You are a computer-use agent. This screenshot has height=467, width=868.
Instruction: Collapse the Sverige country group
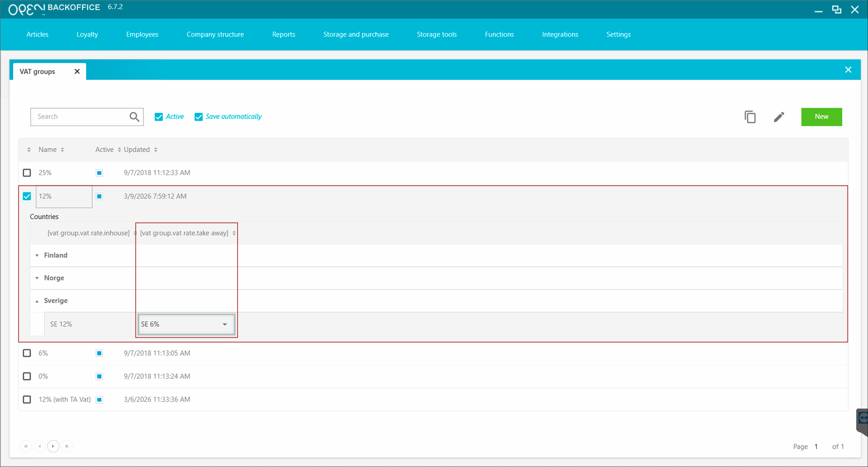click(37, 301)
